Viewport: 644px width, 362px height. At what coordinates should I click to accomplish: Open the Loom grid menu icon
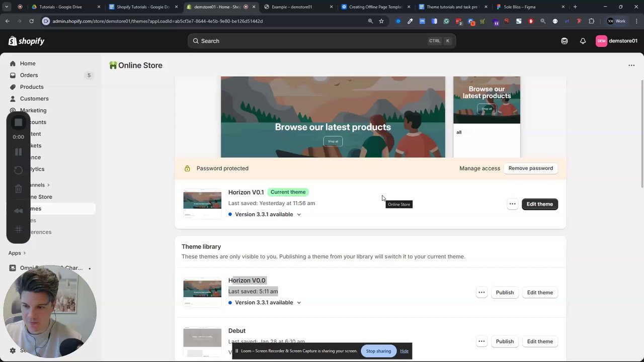click(18, 229)
